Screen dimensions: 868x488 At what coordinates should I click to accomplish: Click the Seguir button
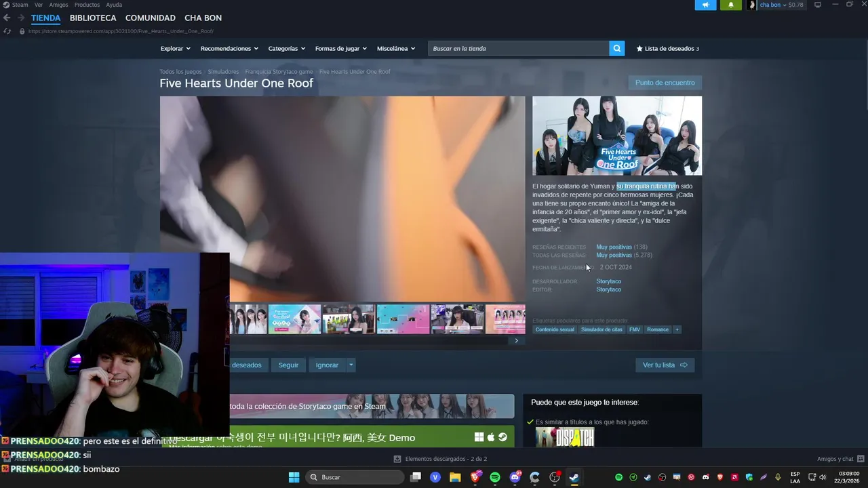(x=288, y=365)
